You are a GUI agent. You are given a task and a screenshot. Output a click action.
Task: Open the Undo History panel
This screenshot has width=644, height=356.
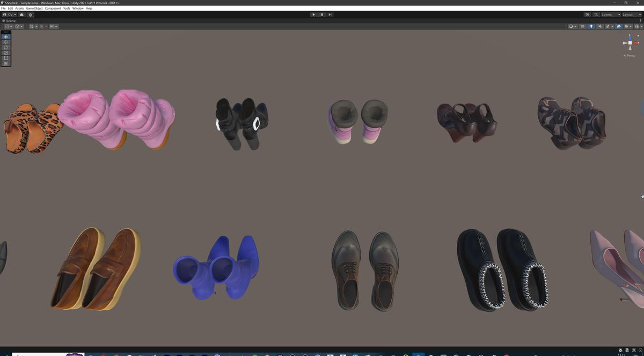click(587, 14)
